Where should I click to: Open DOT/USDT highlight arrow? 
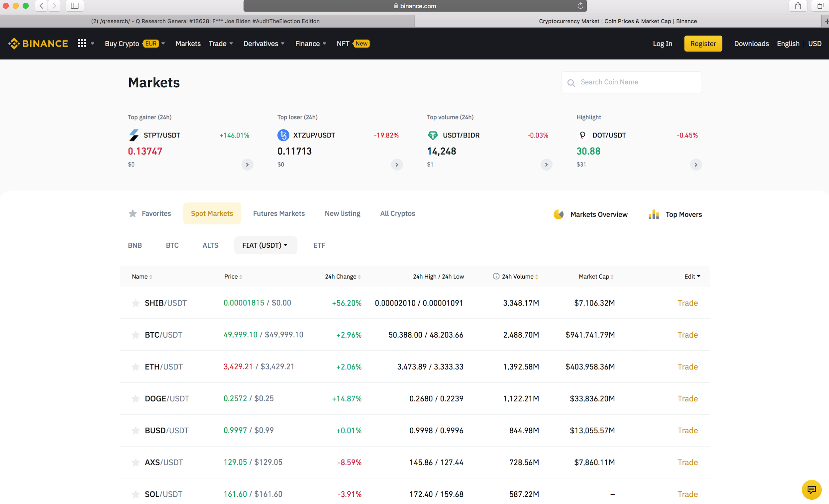696,165
